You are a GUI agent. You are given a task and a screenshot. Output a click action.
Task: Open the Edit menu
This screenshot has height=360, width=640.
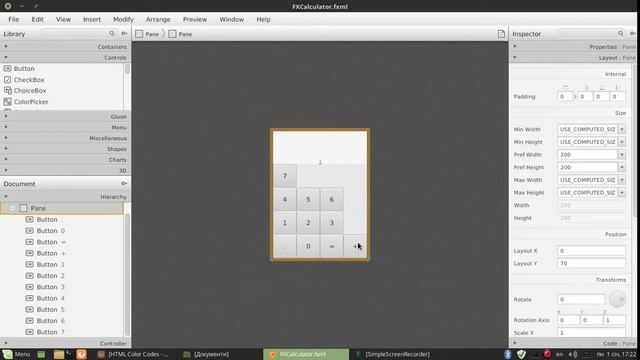[x=38, y=19]
